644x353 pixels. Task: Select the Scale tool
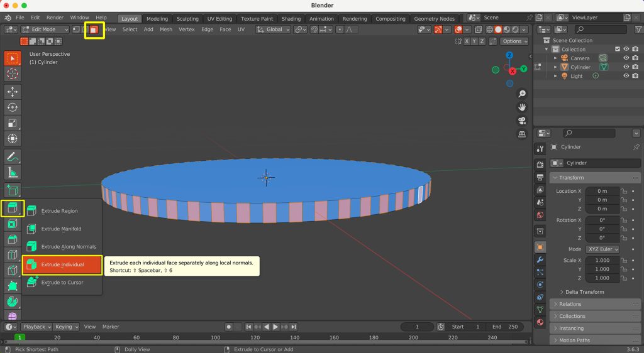coord(13,123)
